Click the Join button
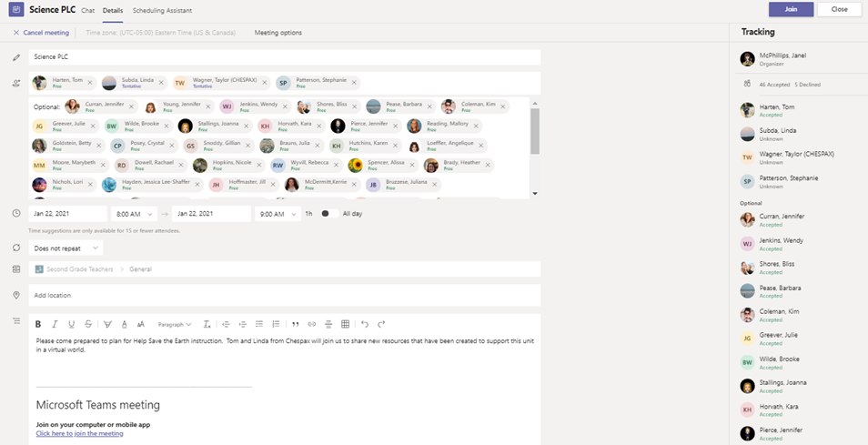The height and width of the screenshot is (445, 868). coord(791,9)
